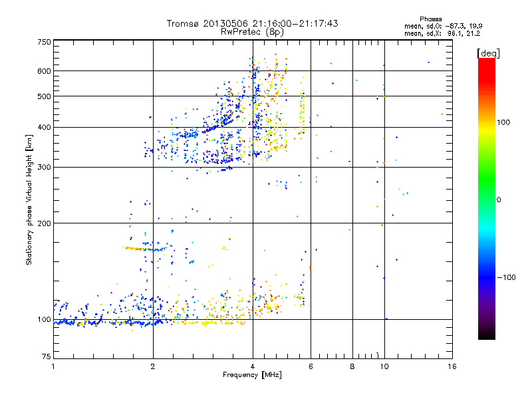
Task: Click the plot title 'Tromsø 20130506 21:16:00-21:17:43'
Action: tap(252, 23)
